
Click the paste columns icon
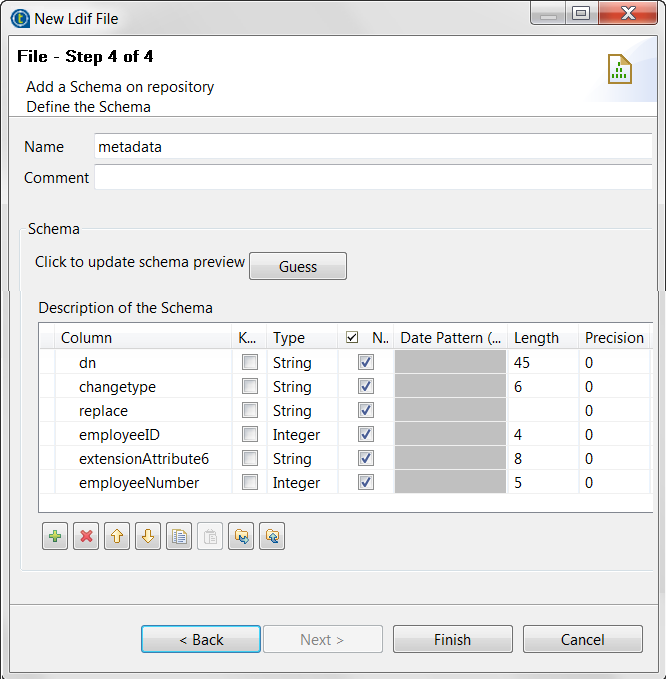[x=210, y=536]
